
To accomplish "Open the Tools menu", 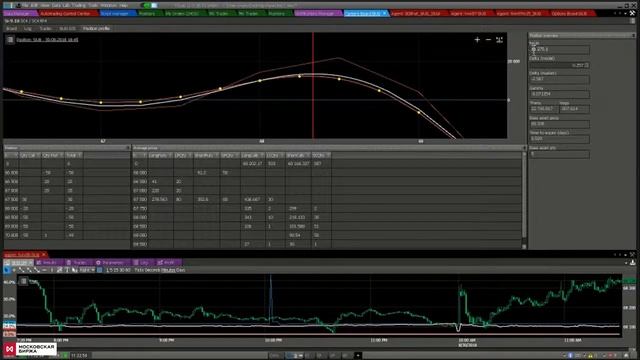I will point(93,5).
